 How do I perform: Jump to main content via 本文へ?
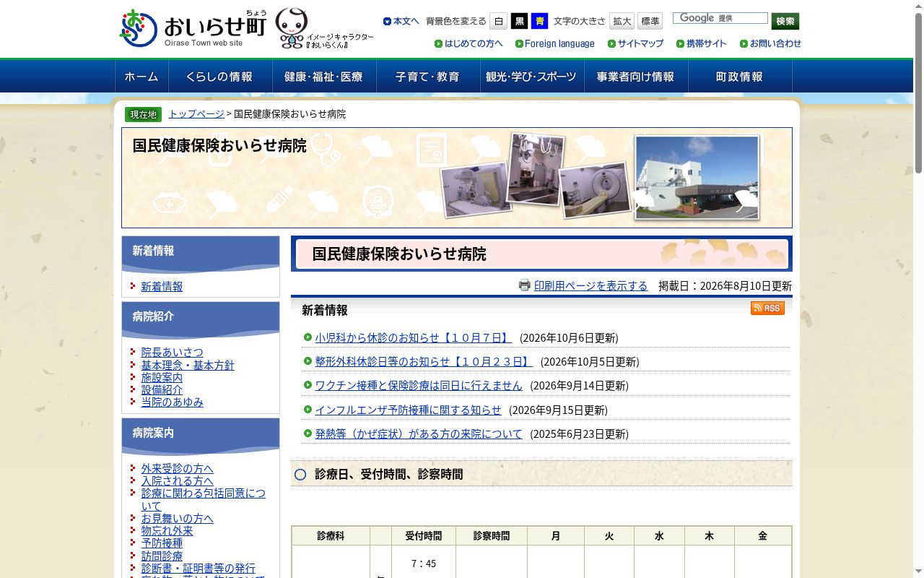click(401, 21)
